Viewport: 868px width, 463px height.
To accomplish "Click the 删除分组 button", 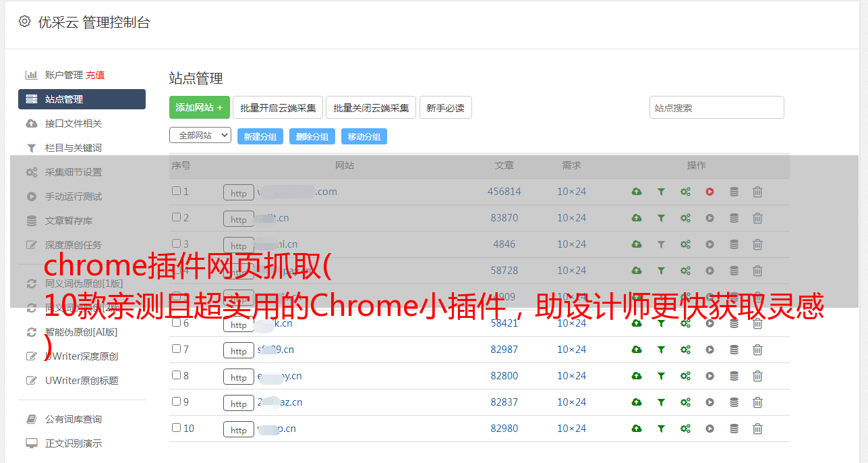I will [x=312, y=136].
